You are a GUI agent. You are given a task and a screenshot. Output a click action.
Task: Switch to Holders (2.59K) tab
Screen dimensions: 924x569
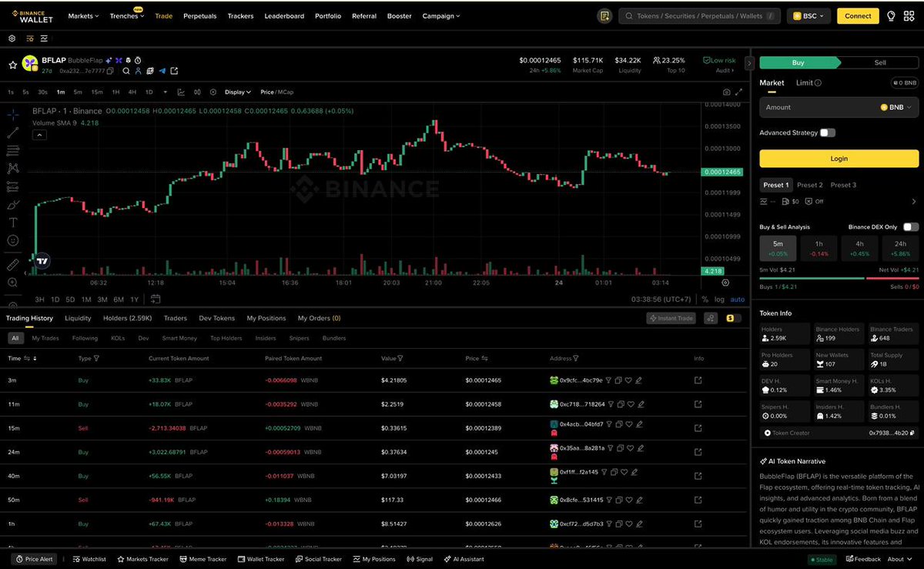click(128, 318)
